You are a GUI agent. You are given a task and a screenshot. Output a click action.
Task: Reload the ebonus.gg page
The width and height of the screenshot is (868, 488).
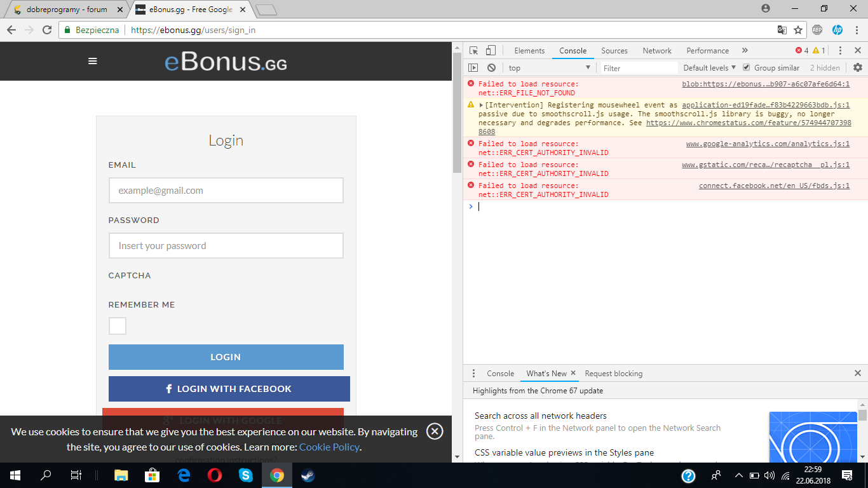pyautogui.click(x=46, y=30)
